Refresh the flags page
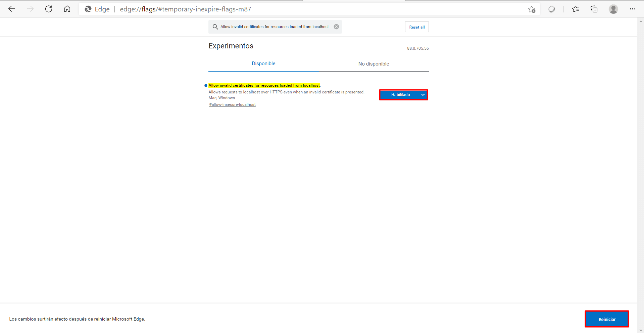 tap(49, 9)
